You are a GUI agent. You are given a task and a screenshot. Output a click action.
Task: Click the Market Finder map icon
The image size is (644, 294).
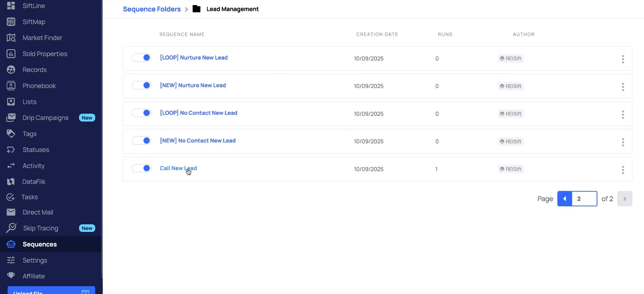coord(11,38)
